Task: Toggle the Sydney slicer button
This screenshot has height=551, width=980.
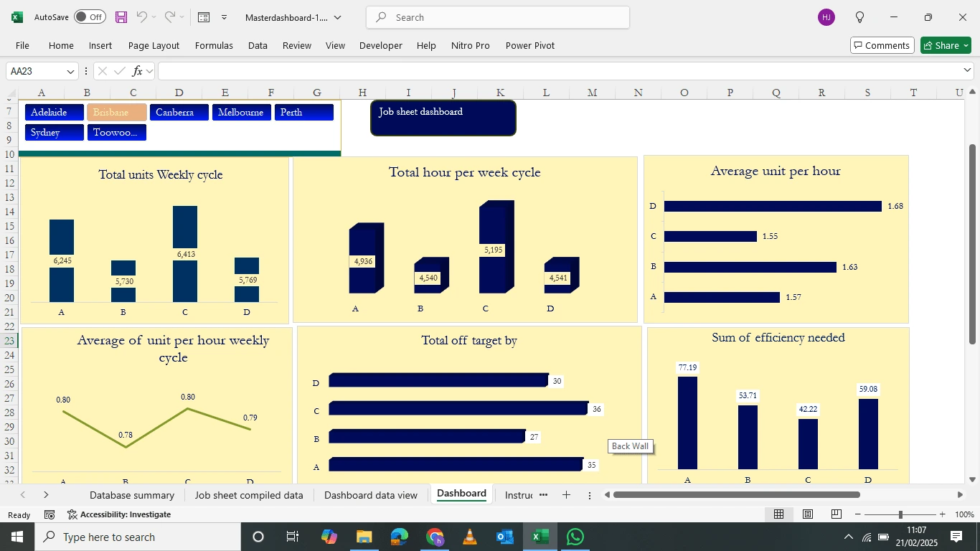Action: [x=55, y=133]
